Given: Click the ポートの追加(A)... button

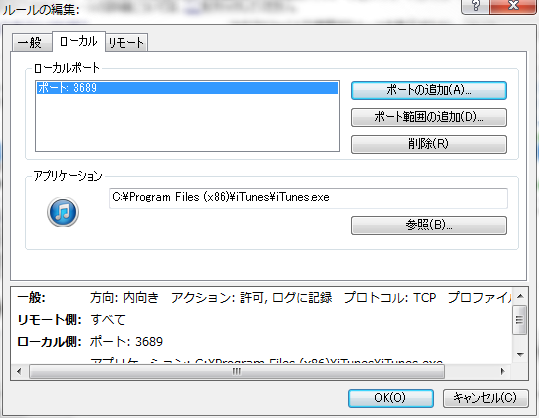Looking at the screenshot, I should click(x=429, y=90).
